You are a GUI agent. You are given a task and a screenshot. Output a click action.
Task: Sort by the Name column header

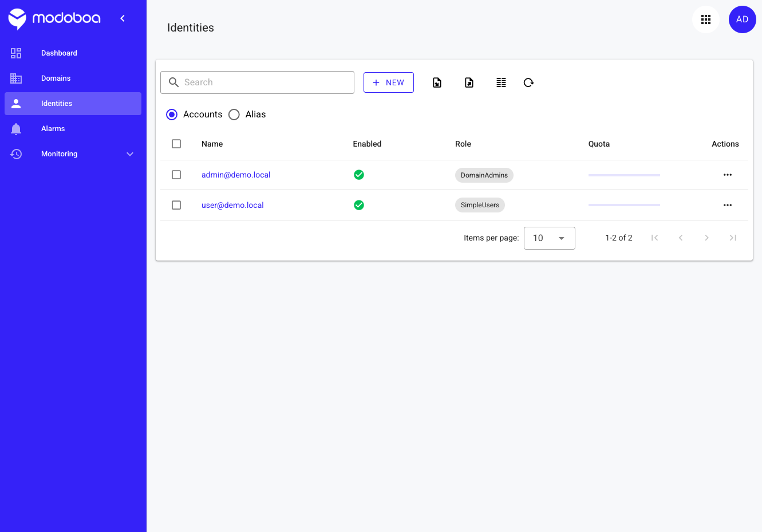pos(212,144)
